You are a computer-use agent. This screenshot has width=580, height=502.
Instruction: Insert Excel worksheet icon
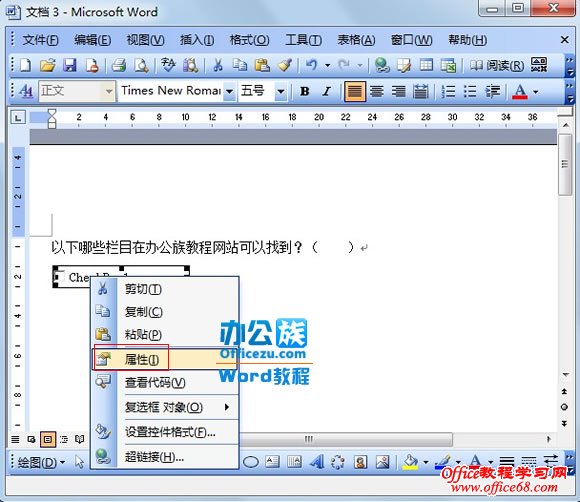tap(448, 65)
